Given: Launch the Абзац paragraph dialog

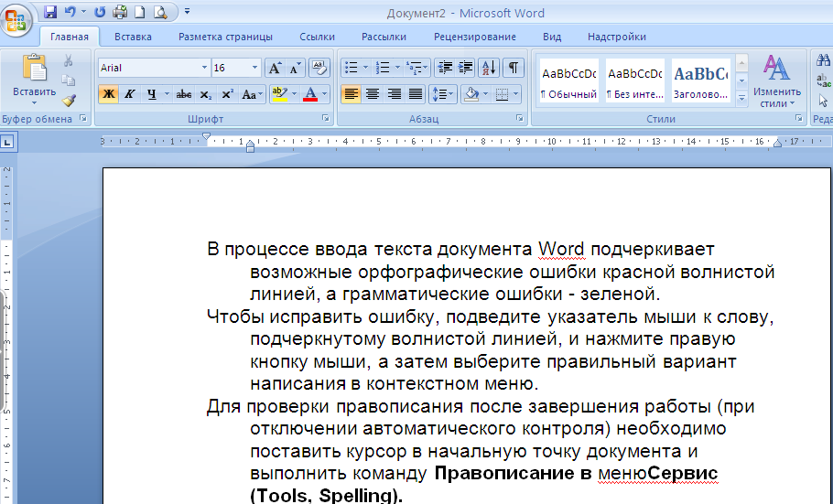Looking at the screenshot, I should click(x=520, y=118).
